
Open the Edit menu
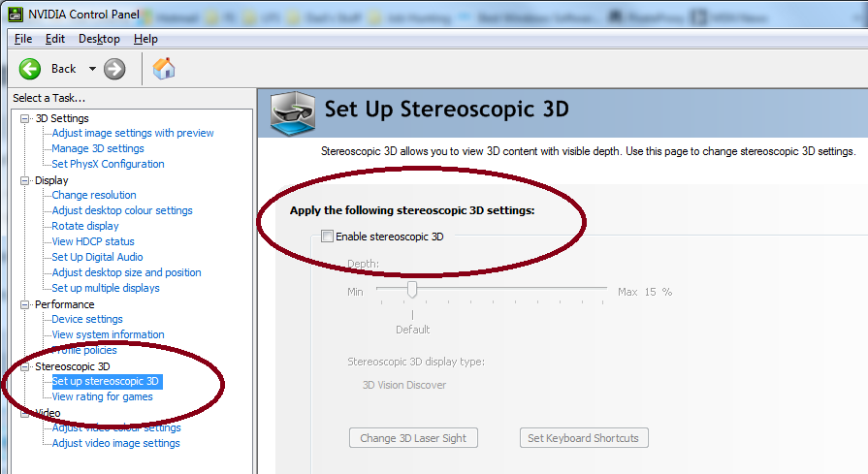tap(55, 39)
